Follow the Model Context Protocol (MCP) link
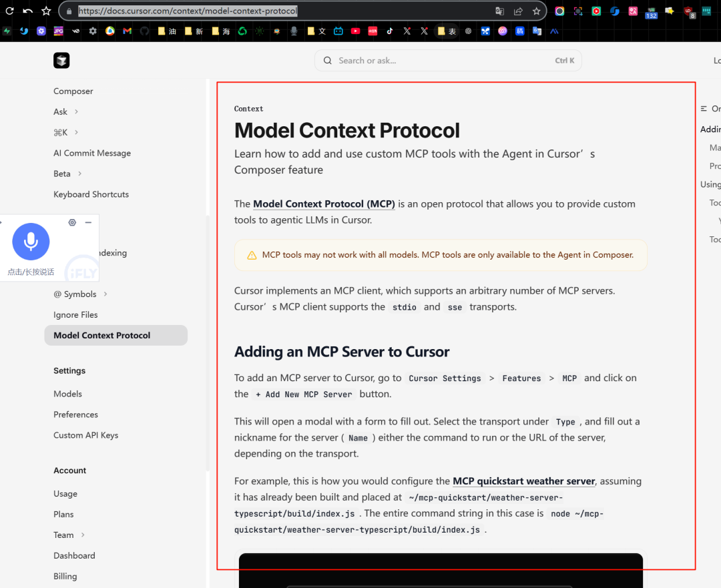This screenshot has width=721, height=588. (x=324, y=204)
